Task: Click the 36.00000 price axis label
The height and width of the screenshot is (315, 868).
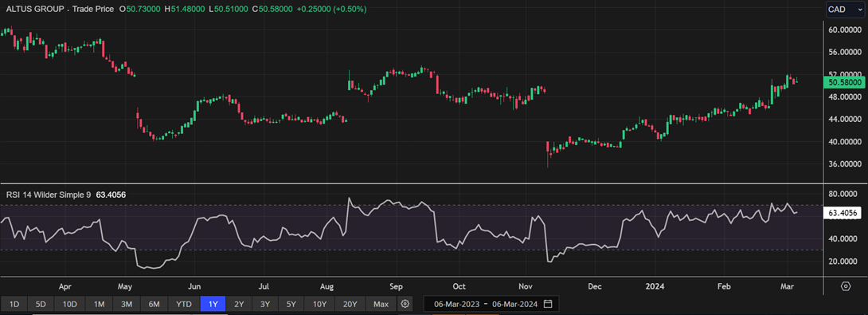Action: point(844,164)
